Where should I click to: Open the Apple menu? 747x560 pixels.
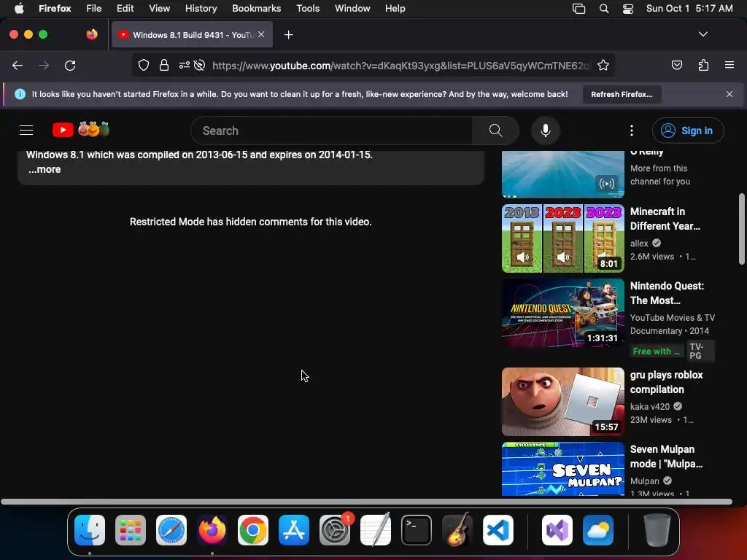click(19, 9)
